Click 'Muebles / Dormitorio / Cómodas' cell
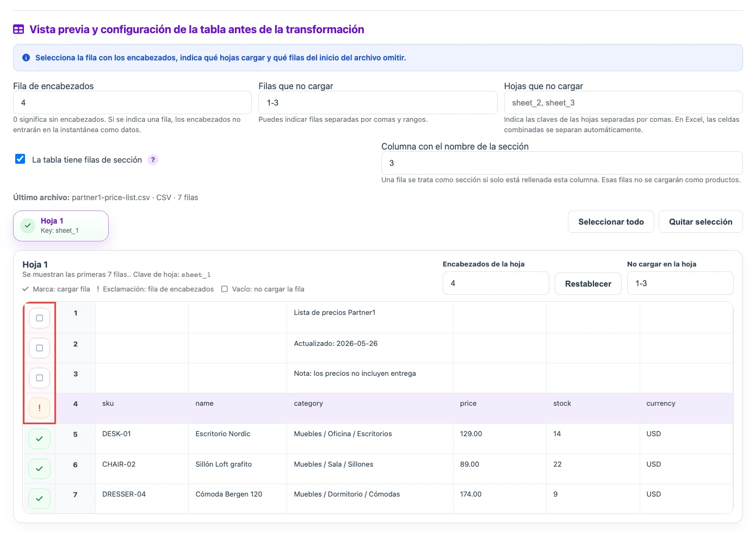This screenshot has height=533, width=756. [x=370, y=499]
